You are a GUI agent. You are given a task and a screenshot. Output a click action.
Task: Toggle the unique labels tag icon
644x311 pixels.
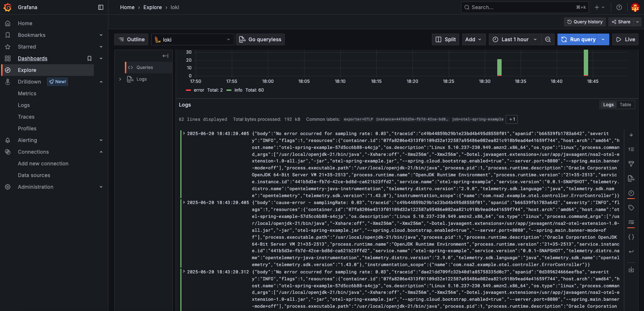click(631, 208)
